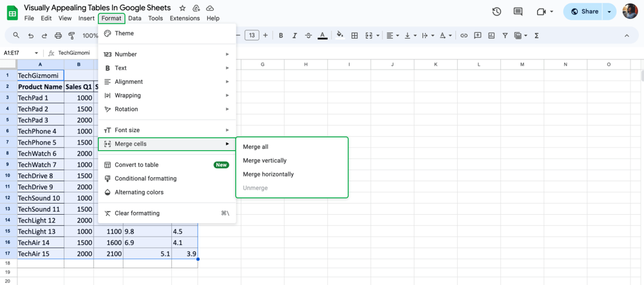Toggle strikethrough formatting

pos(308,35)
